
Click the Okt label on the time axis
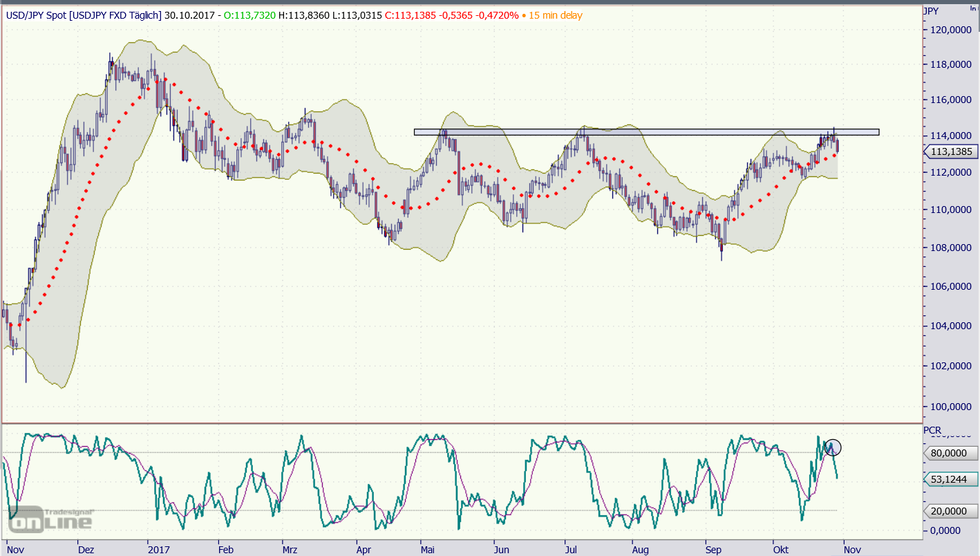(x=781, y=550)
